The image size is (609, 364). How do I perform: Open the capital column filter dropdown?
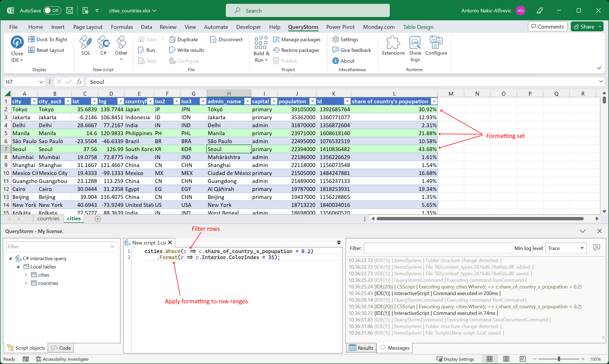tap(274, 101)
